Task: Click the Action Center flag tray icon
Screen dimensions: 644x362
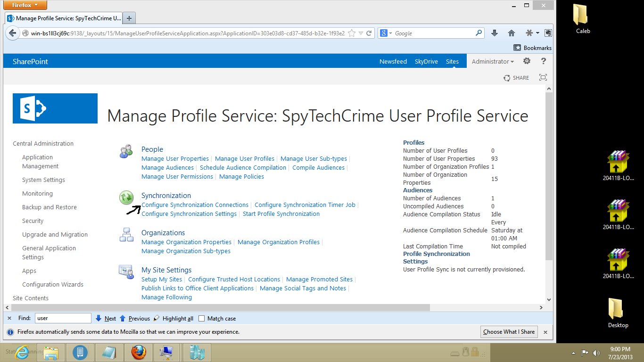Action: coord(585,353)
